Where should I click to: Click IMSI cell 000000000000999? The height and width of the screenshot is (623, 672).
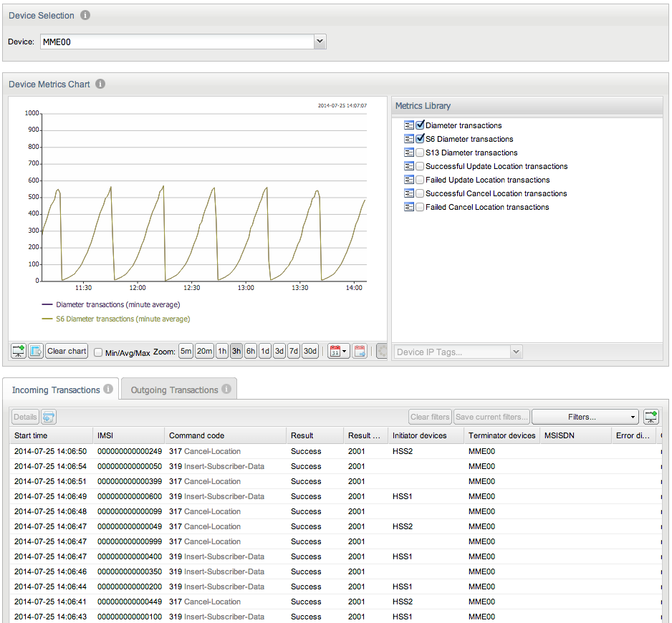click(130, 541)
